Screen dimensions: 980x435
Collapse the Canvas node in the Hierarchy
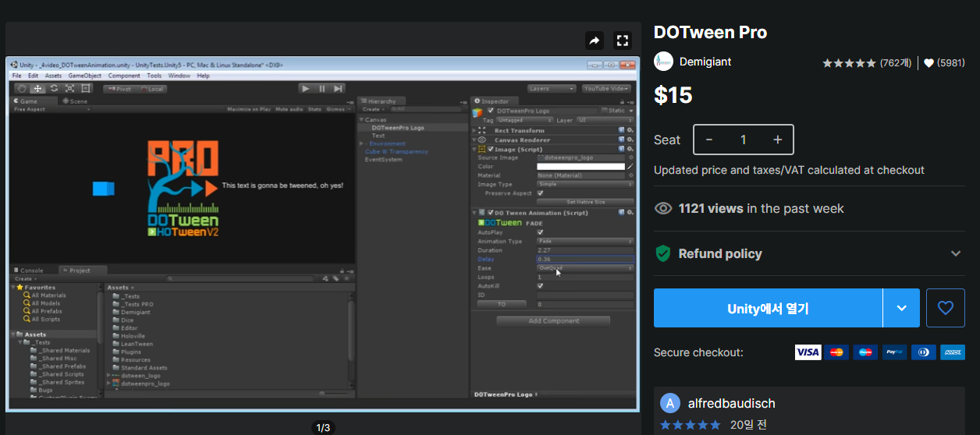[x=361, y=120]
